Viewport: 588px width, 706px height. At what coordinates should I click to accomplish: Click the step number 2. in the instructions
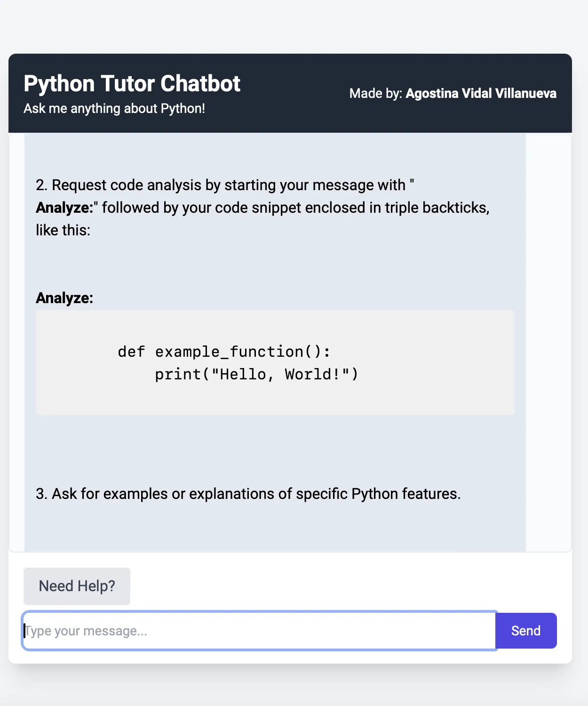point(41,185)
